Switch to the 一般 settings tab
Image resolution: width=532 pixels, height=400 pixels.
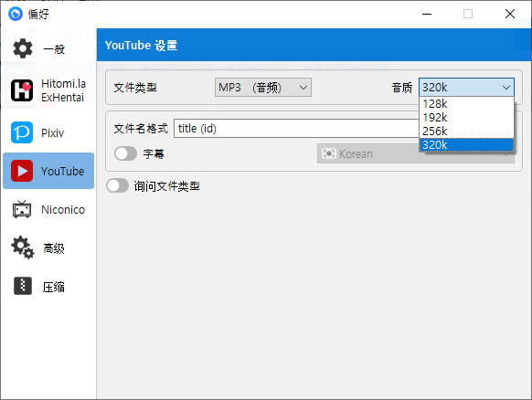pyautogui.click(x=54, y=49)
